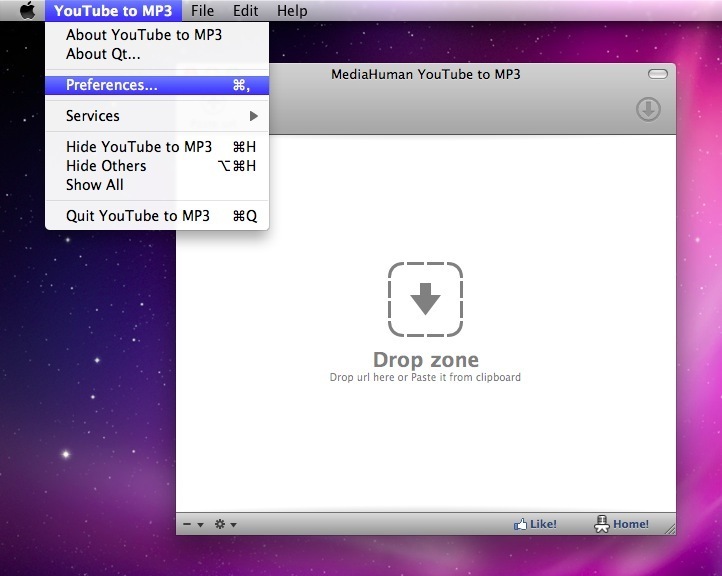Click the Start all downloads arrow icon
The image size is (722, 576).
648,109
